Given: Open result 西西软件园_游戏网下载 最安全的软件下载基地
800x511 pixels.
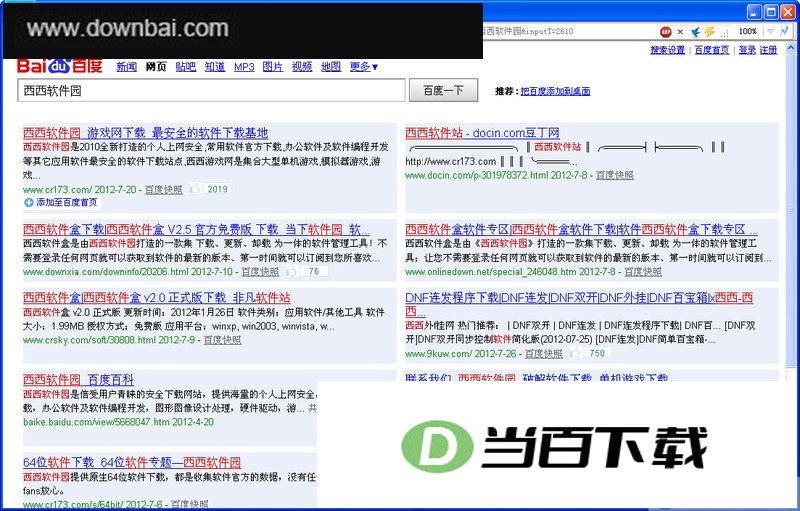Looking at the screenshot, I should coord(145,133).
